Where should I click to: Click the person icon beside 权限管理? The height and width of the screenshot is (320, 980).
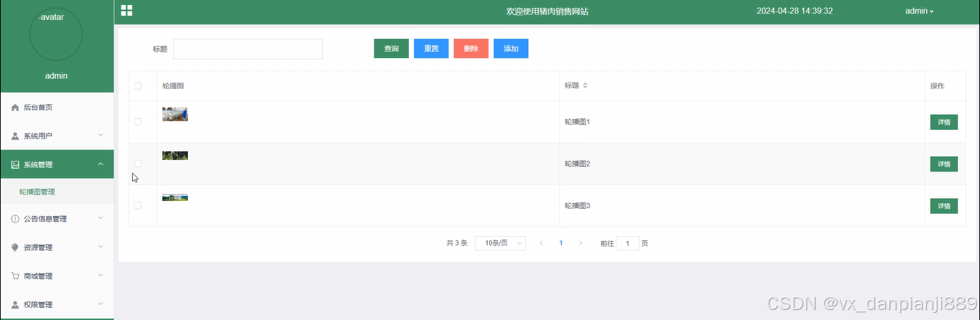(15, 305)
